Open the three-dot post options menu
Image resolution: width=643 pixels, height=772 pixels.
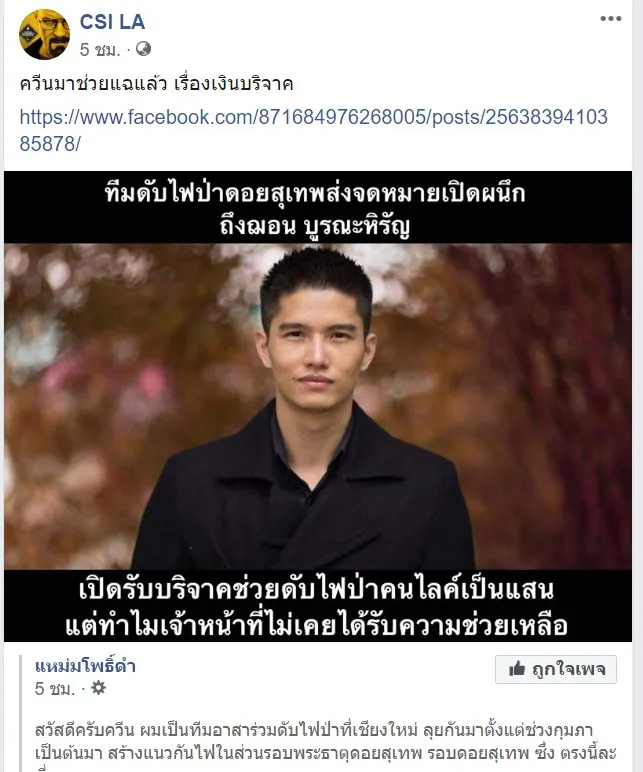(x=611, y=19)
